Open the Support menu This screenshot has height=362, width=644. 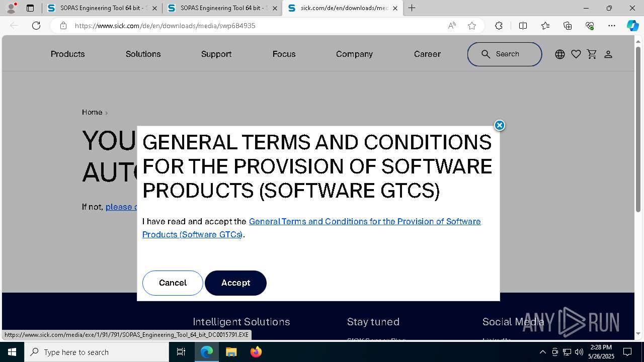(216, 54)
